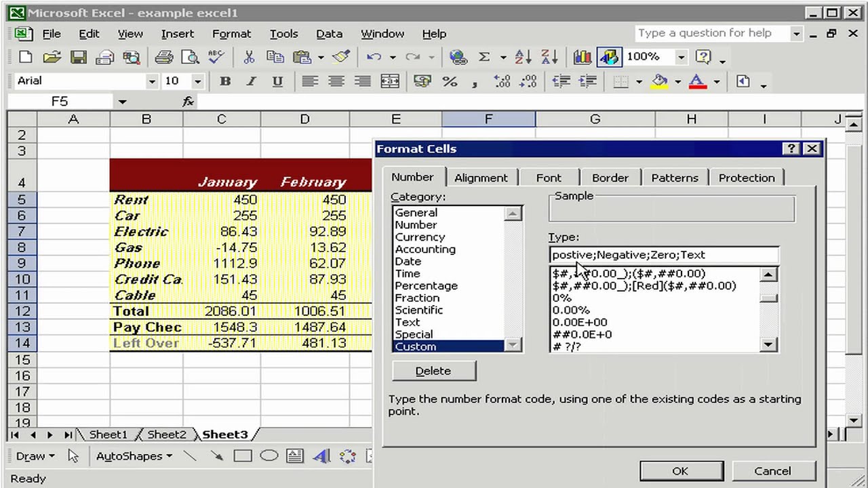This screenshot has width=868, height=488.
Task: Expand the Zoom percentage dropdown
Action: tap(681, 57)
